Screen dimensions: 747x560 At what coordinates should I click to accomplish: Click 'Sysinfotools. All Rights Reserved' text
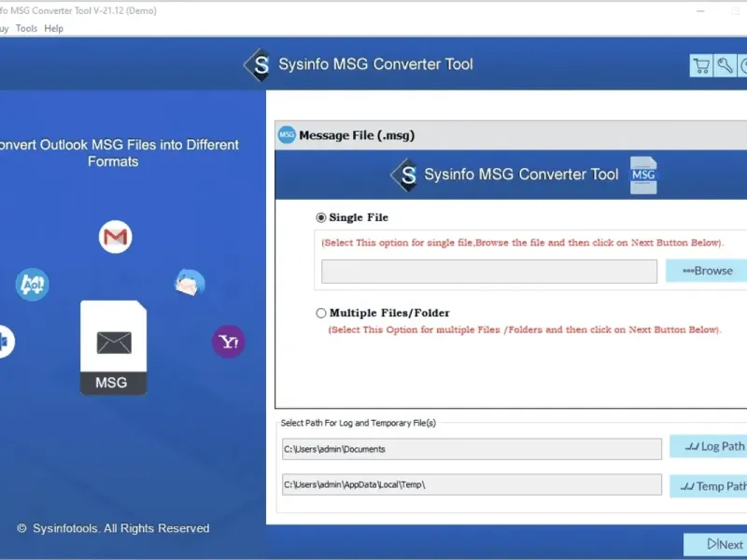pos(121,528)
